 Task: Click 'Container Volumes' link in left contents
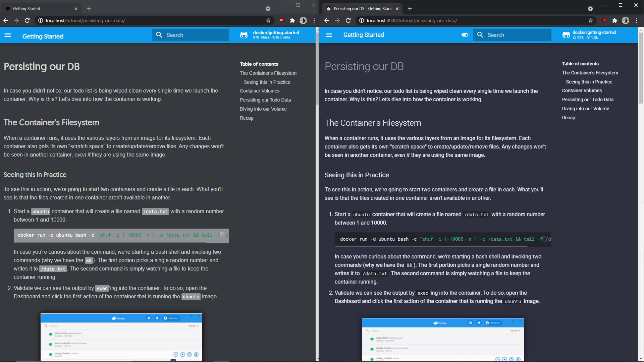pyautogui.click(x=259, y=91)
